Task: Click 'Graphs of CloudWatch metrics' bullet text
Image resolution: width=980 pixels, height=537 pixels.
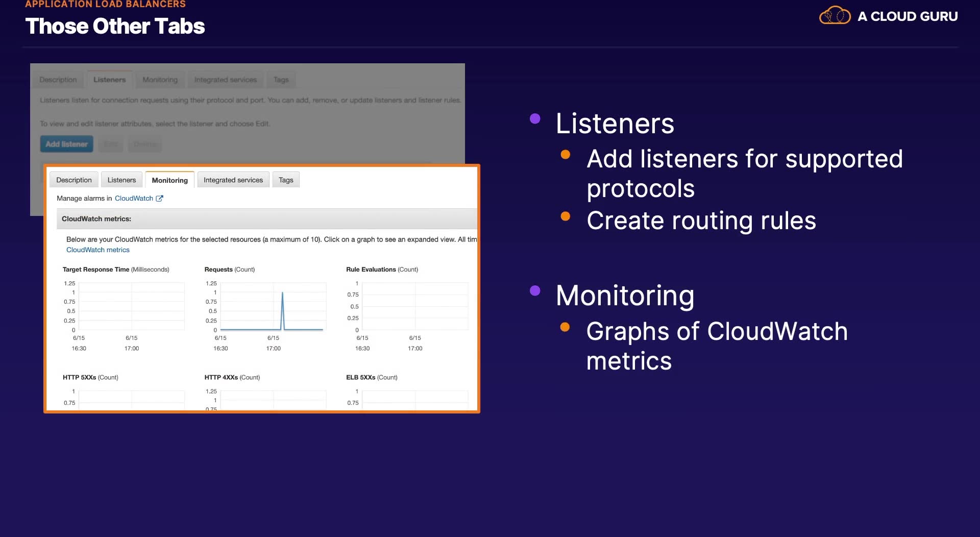Action: pos(717,346)
